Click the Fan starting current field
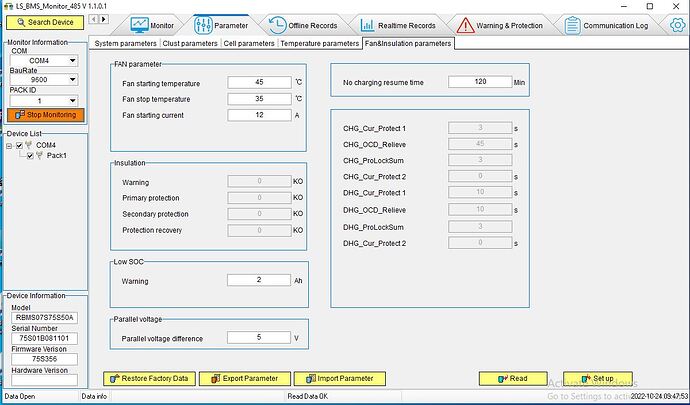Image resolution: width=690 pixels, height=405 pixels. point(259,115)
